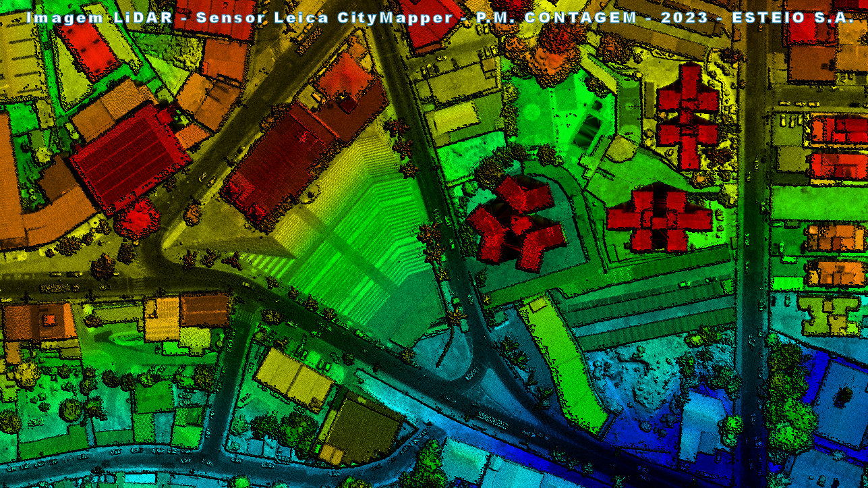The image size is (868, 488).
Task: Click the 'P.M. CONTAGEM - 2023' caption text
Action: tap(591, 18)
